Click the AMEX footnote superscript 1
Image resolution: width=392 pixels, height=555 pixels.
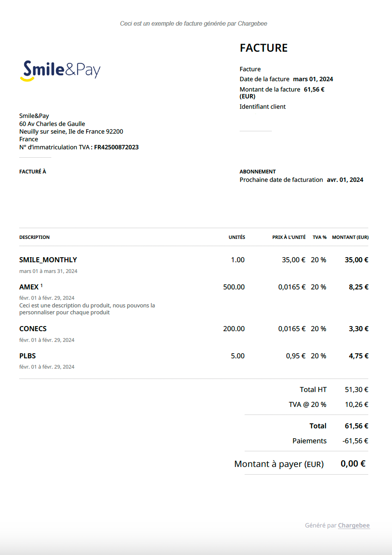tap(41, 286)
